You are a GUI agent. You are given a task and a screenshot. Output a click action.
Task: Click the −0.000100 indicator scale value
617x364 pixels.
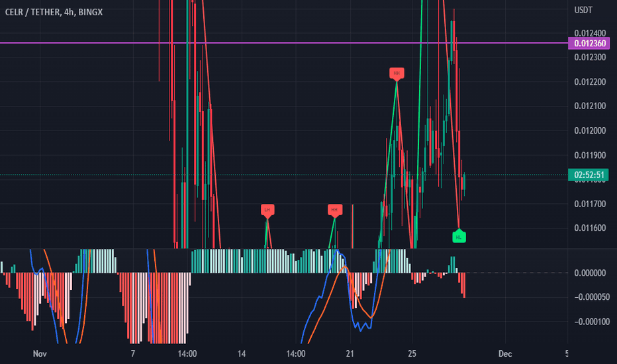(592, 322)
